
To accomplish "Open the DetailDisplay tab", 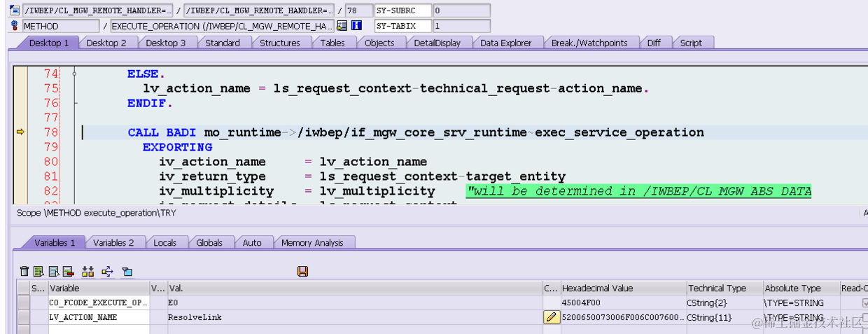I will [x=437, y=43].
